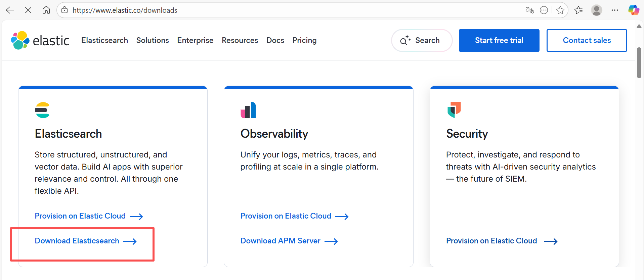Screen dimensions: 644x280
Task: Launch the Copilot sidebar icon
Action: (634, 10)
